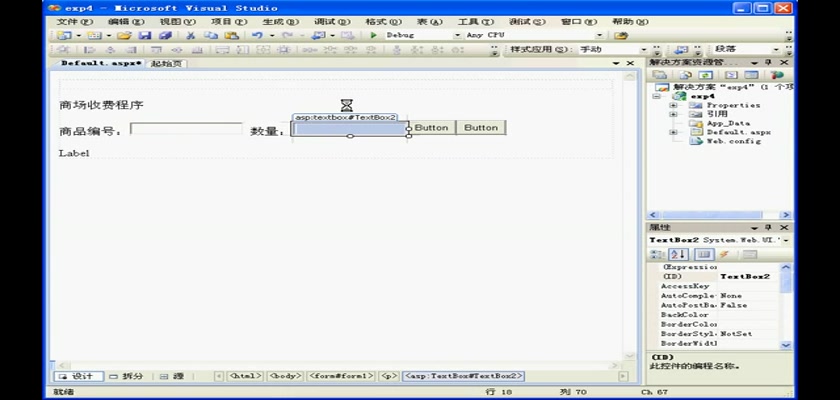The image size is (840, 400).
Task: Show Events lightning icon in Properties panel
Action: pyautogui.click(x=724, y=255)
